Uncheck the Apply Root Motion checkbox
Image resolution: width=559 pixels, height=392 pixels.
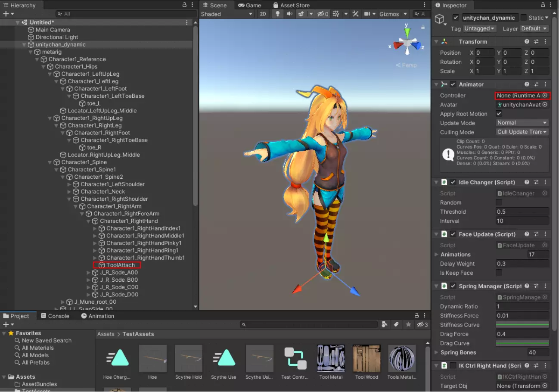(499, 114)
